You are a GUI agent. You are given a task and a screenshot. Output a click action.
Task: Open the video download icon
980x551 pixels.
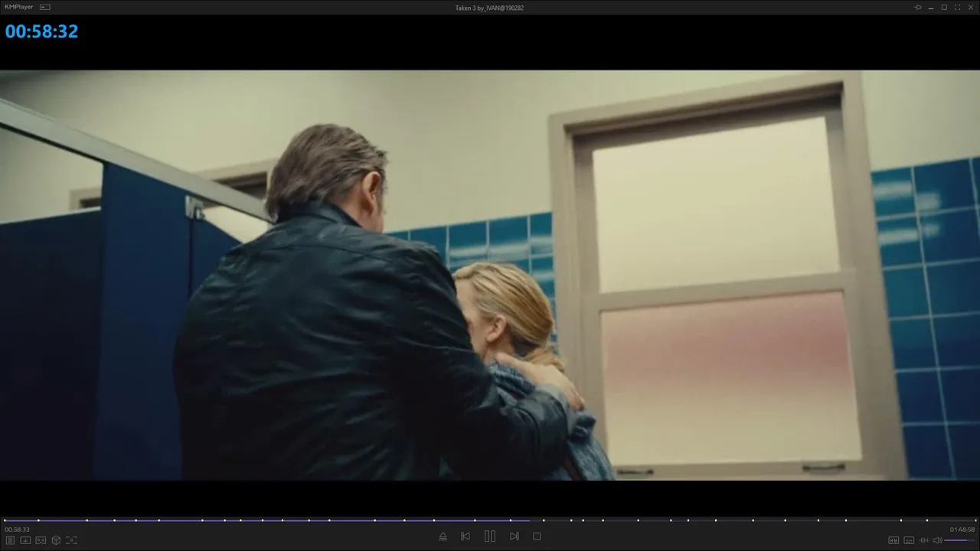[25, 540]
